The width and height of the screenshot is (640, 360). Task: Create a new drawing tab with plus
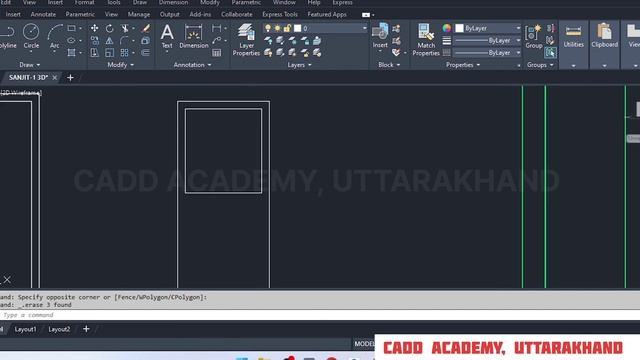(70, 77)
